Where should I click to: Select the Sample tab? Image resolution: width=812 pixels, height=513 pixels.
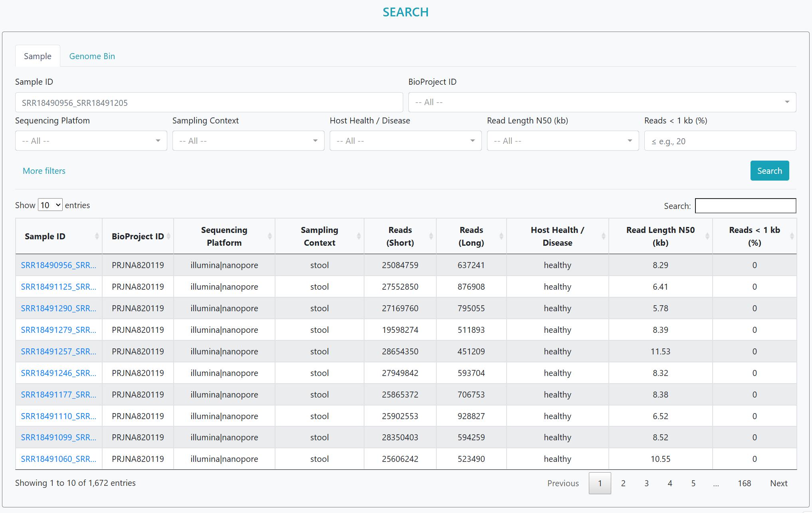38,56
